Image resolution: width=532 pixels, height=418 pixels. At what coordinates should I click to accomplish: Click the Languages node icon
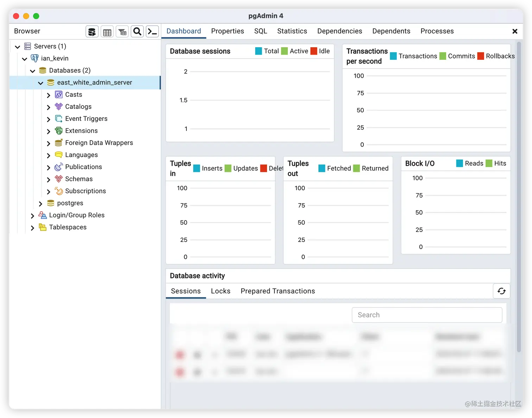[59, 155]
